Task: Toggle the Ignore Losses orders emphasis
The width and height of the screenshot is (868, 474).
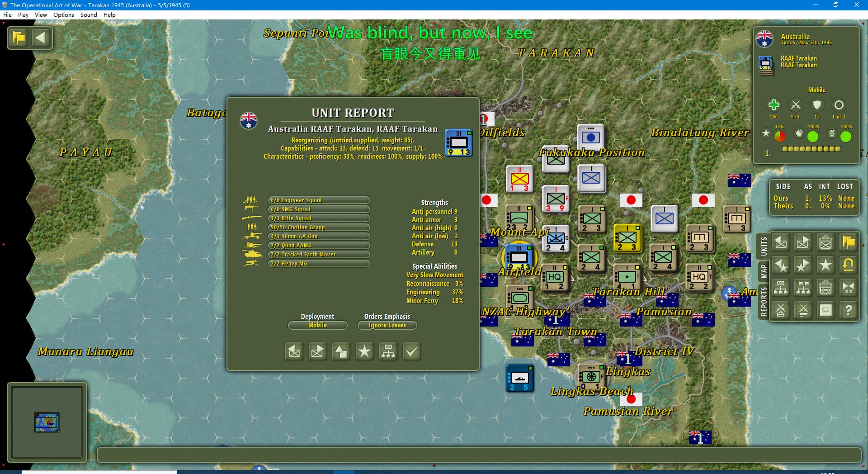Action: coord(387,325)
